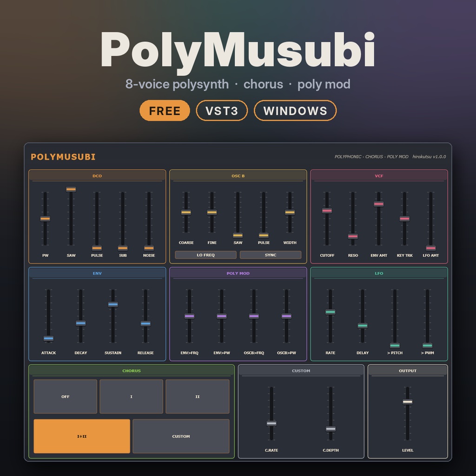476x476 pixels.
Task: Click the OSC B COARSE slider handle
Action: (x=186, y=212)
